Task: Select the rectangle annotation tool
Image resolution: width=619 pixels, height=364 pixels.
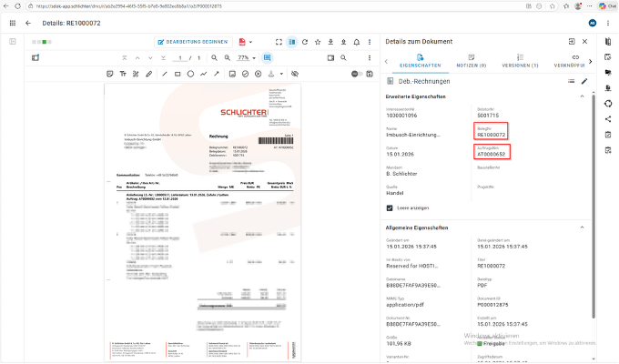Action: pos(178,74)
